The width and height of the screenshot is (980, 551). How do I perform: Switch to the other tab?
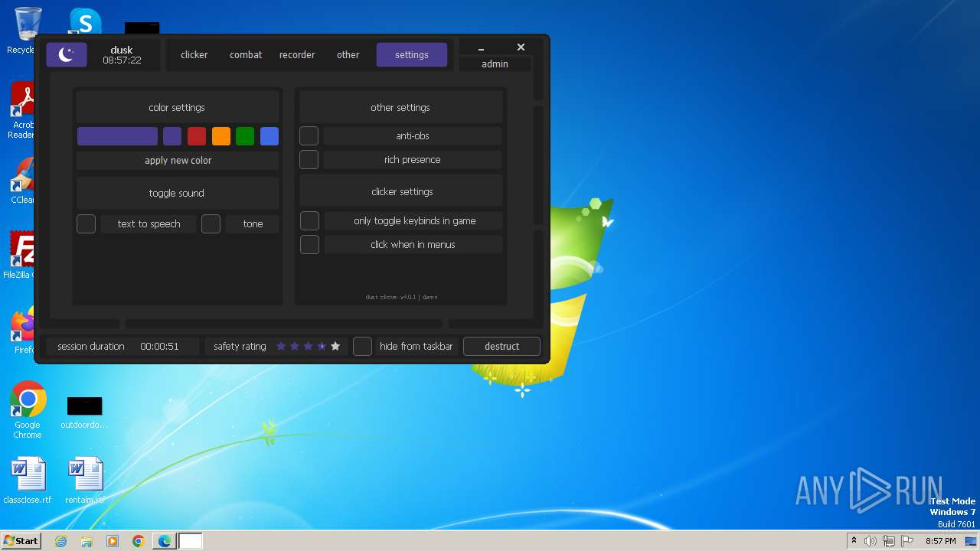348,55
